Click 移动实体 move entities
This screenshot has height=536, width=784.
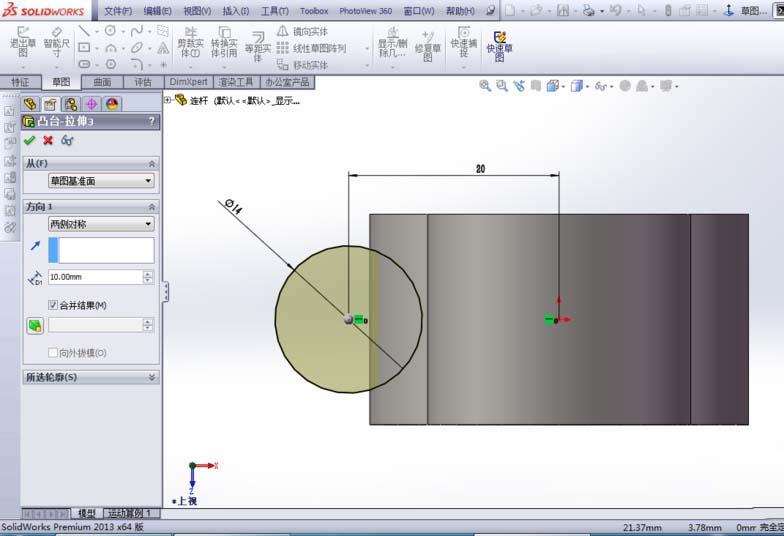pos(303,65)
